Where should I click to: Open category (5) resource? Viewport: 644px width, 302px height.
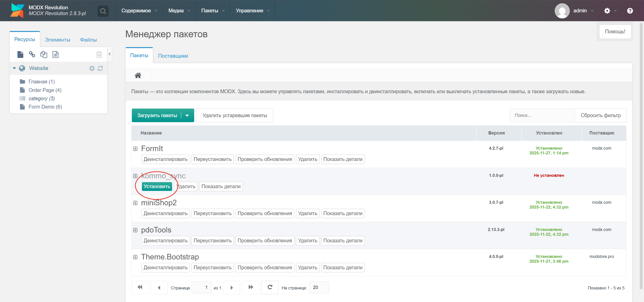pyautogui.click(x=42, y=98)
